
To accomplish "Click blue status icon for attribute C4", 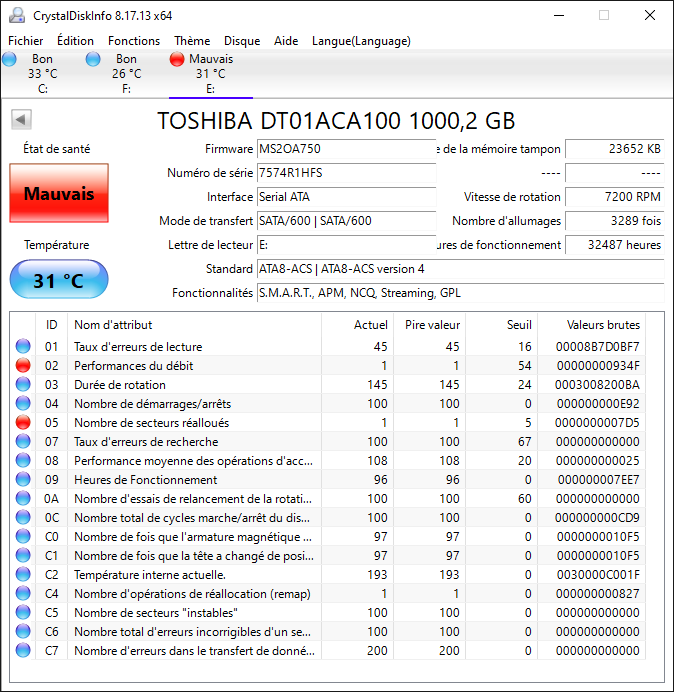I will click(x=23, y=593).
